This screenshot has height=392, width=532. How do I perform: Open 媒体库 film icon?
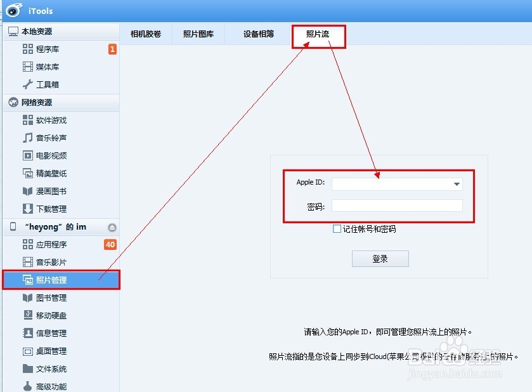pyautogui.click(x=28, y=67)
